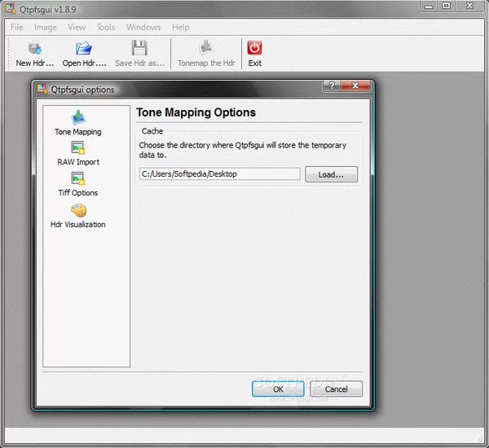Screen dimensions: 489x448
Task: Dismiss the dialog with Cancel button
Action: 336,389
